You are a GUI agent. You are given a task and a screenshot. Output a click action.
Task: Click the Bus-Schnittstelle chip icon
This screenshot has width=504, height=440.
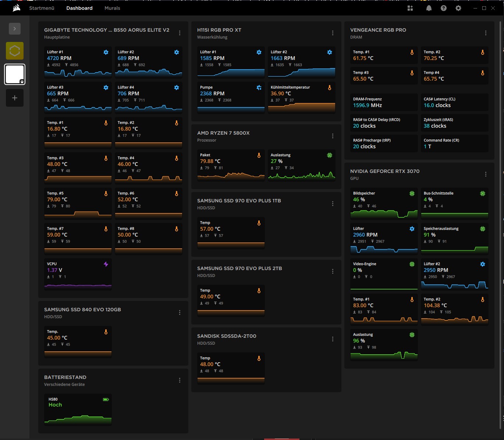pos(483,194)
